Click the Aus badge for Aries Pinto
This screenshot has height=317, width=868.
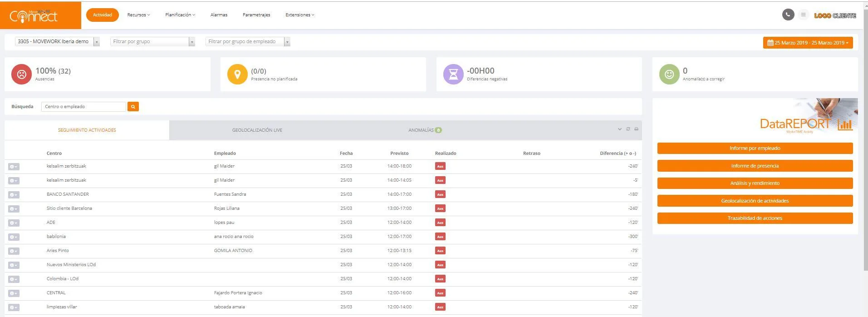point(440,251)
